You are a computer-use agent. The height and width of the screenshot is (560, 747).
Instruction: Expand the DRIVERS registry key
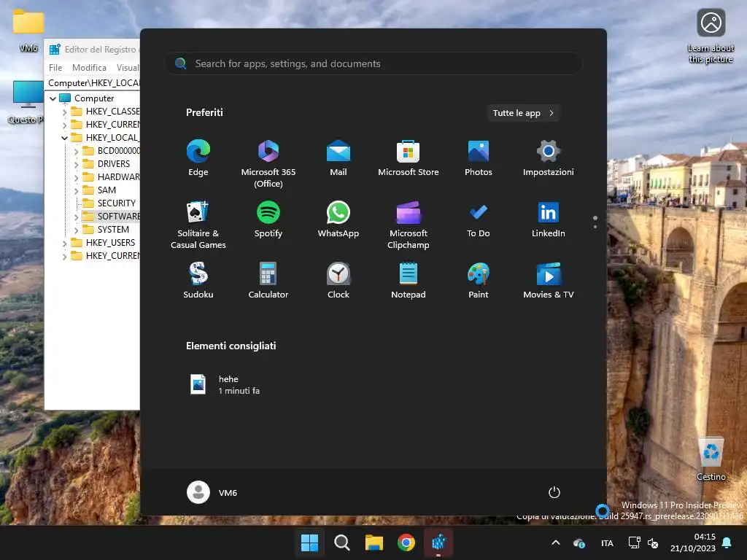pos(76,164)
